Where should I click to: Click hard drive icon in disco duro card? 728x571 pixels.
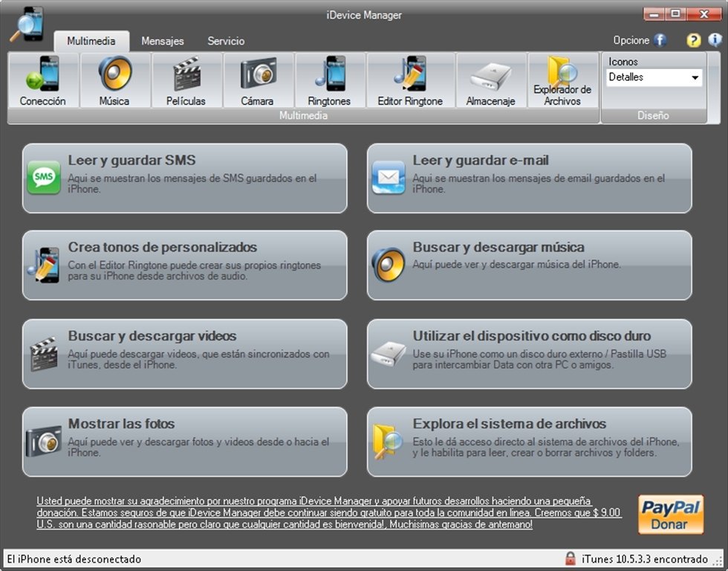click(x=389, y=354)
